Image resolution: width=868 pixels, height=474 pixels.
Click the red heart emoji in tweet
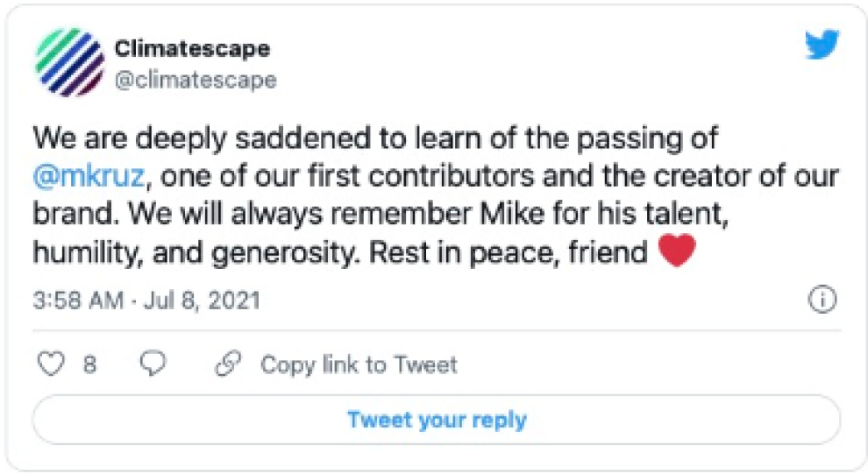(x=675, y=252)
